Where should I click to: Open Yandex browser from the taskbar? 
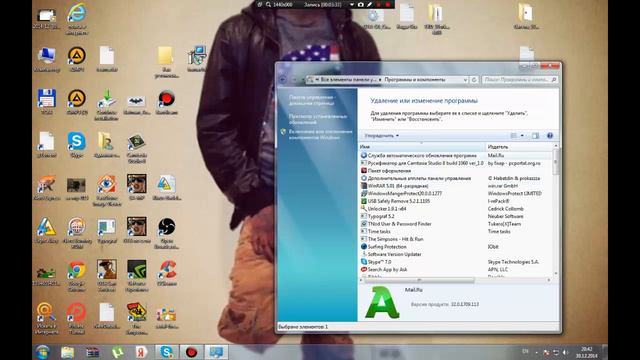[x=141, y=352]
